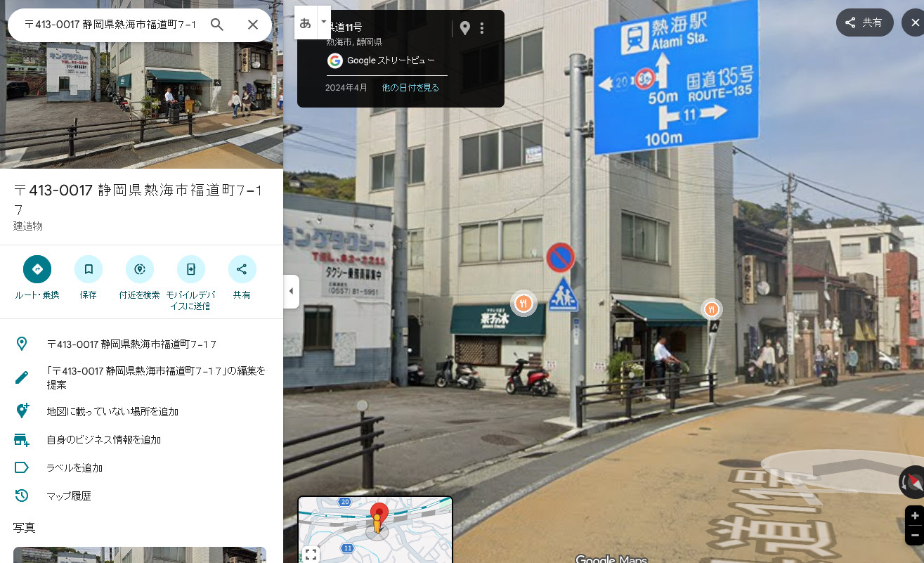Screen dimensions: 924x563
Task: Open ルート・乗換 directions
Action: pyautogui.click(x=37, y=269)
